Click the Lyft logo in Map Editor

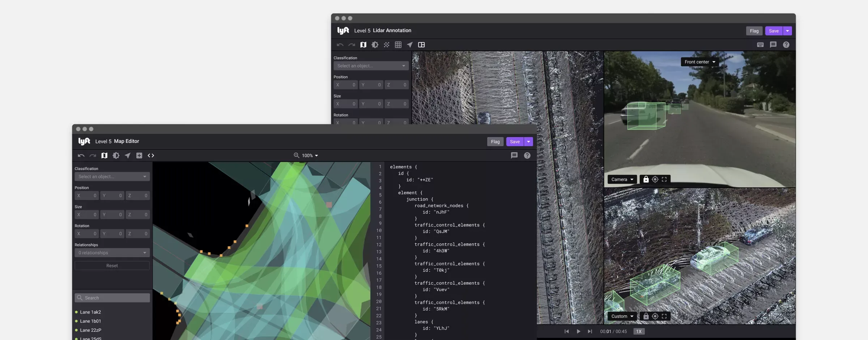84,141
